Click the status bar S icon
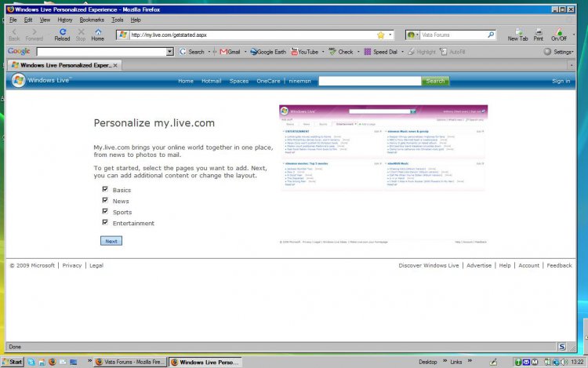588x368 pixels. (562, 347)
